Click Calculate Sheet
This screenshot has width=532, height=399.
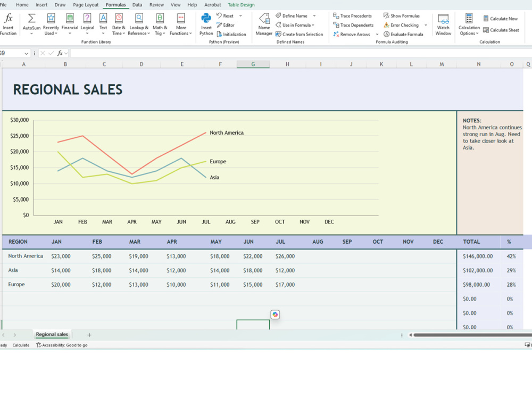tap(501, 30)
